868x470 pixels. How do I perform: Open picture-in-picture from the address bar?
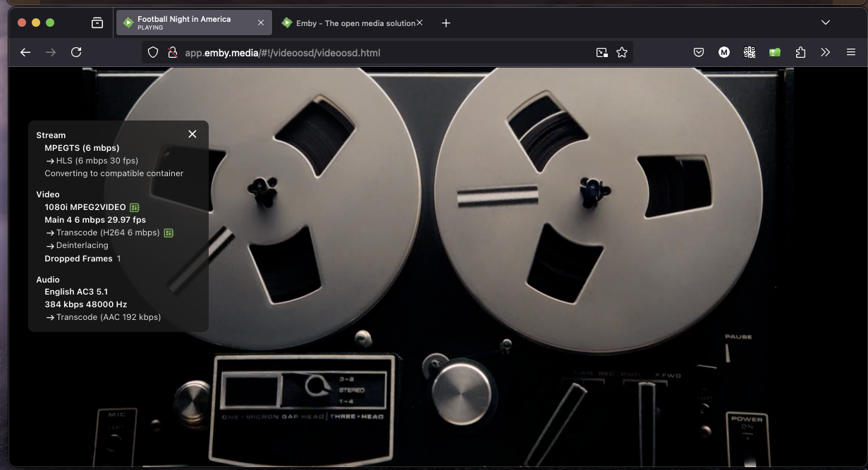tap(601, 52)
